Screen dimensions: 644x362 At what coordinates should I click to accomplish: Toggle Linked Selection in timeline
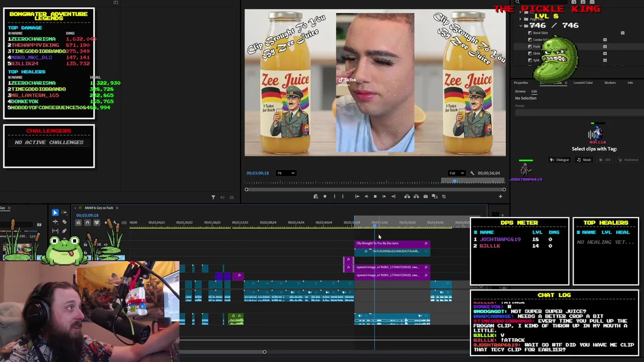[96, 223]
